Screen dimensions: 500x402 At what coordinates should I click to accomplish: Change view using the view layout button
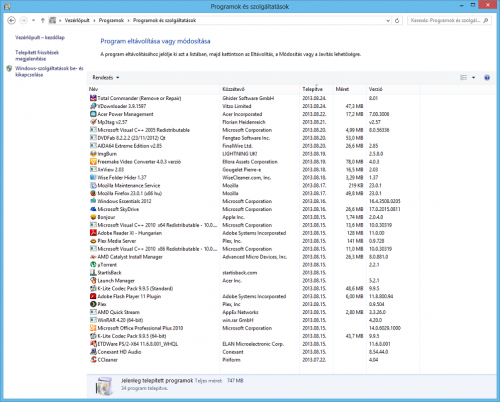click(463, 77)
